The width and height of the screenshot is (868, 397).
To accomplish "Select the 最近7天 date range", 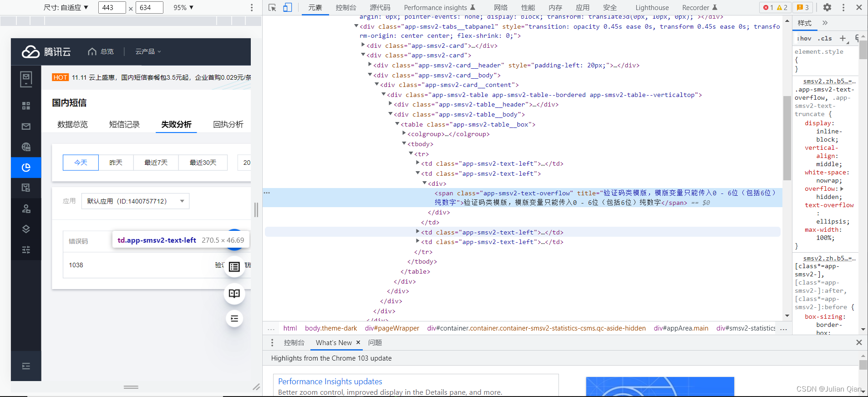I will point(156,163).
